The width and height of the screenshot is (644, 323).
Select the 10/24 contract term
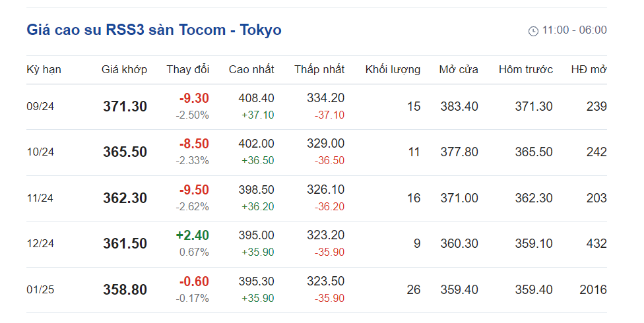pyautogui.click(x=40, y=152)
